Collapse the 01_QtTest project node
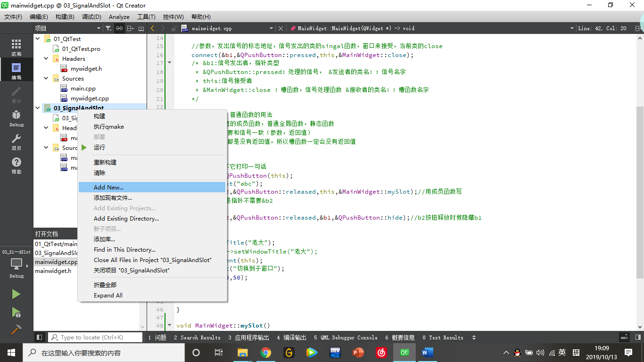644x362 pixels. point(38,39)
